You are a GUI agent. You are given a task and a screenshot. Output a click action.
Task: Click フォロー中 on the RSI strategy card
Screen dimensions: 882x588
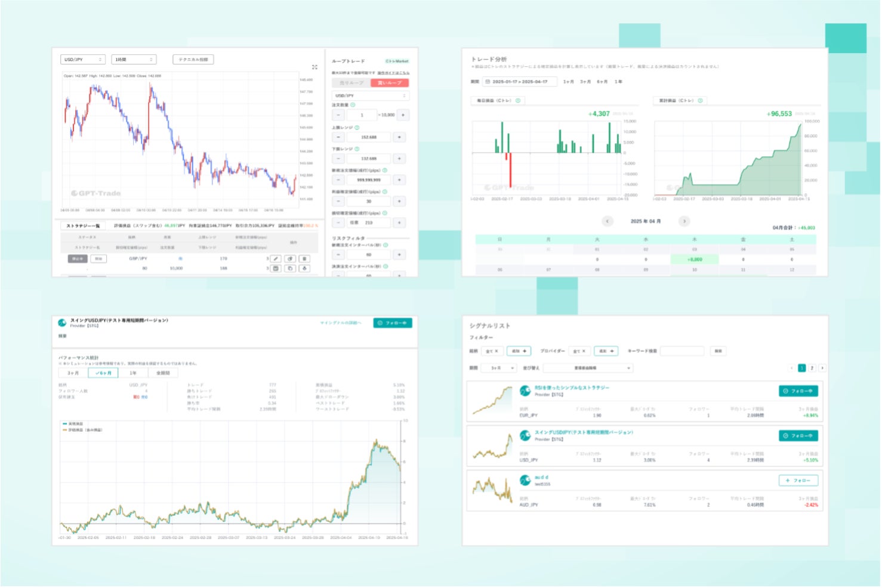(x=798, y=391)
